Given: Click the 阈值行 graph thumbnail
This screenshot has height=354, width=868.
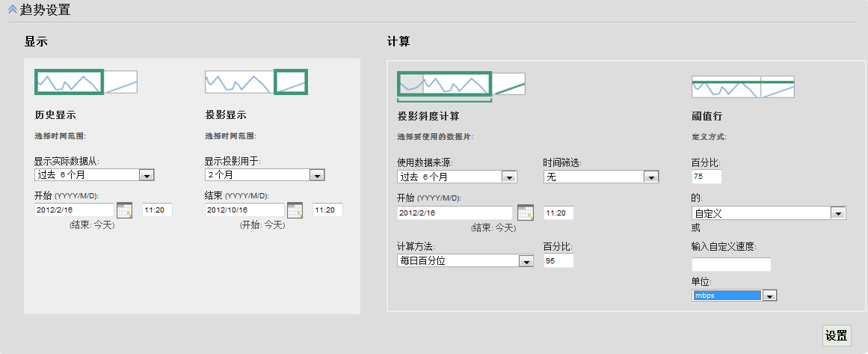Looking at the screenshot, I should [x=742, y=87].
